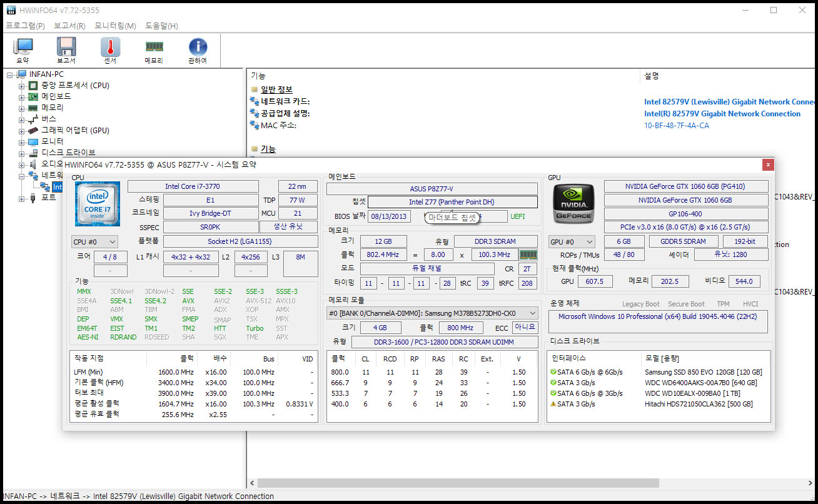
Task: Click the INFAN-PC computer icon in tree
Action: pyautogui.click(x=21, y=74)
